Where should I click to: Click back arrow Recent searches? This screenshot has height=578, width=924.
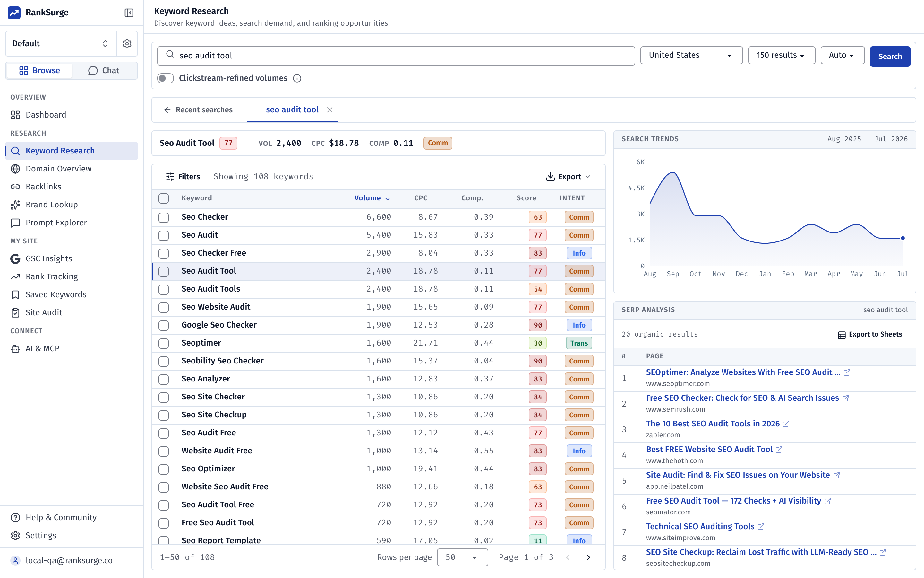pos(198,110)
